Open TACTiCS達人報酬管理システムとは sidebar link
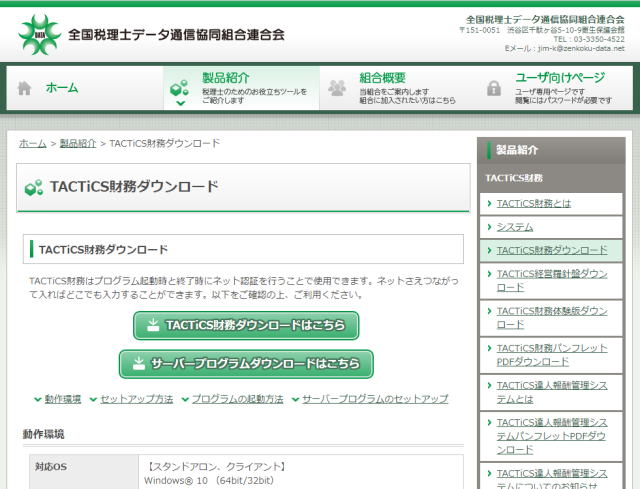Screen dimensions: 640x489 552,392
